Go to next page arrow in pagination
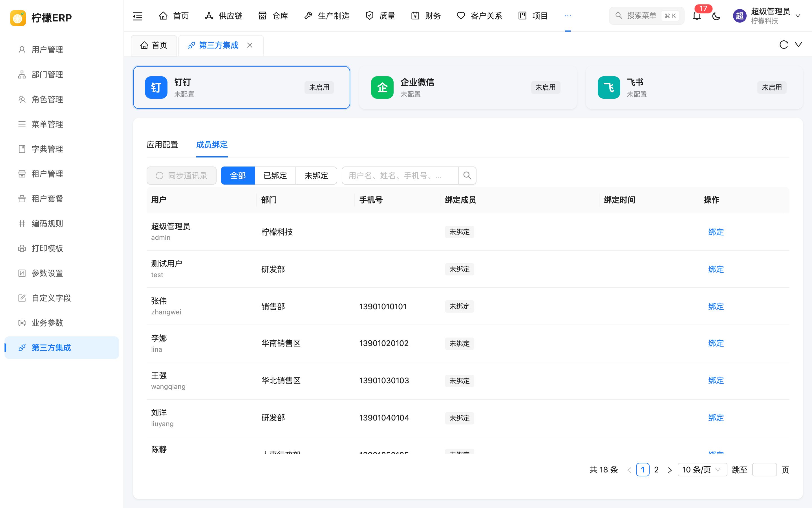This screenshot has width=812, height=508. coord(670,470)
